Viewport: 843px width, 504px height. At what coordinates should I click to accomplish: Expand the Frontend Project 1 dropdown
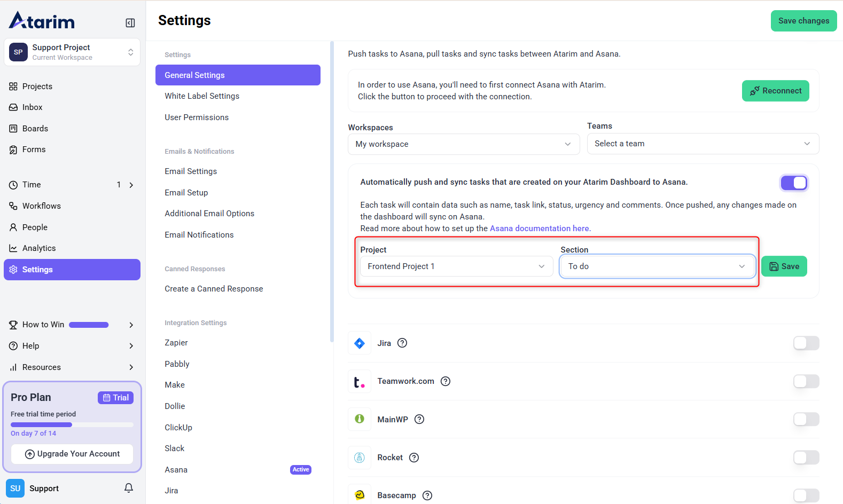pos(456,266)
